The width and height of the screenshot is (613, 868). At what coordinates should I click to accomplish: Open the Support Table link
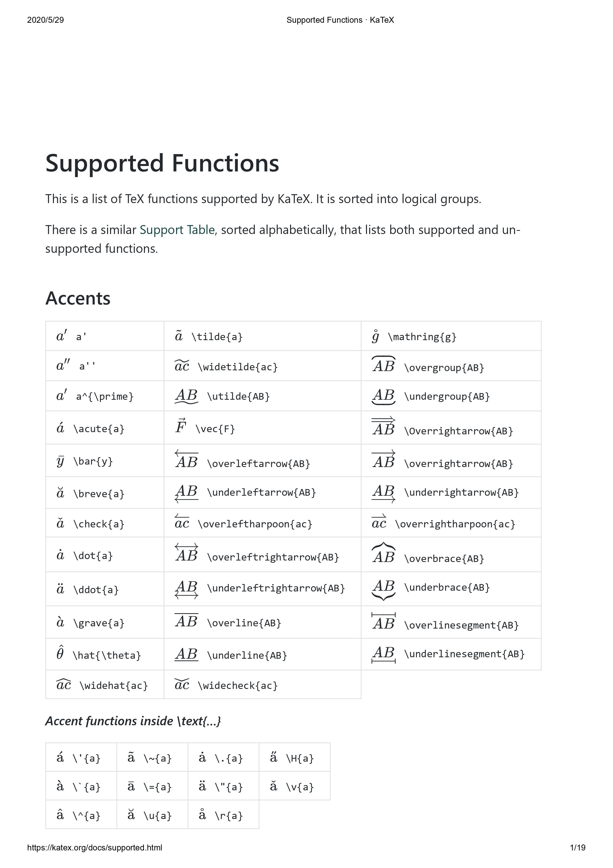(x=177, y=230)
